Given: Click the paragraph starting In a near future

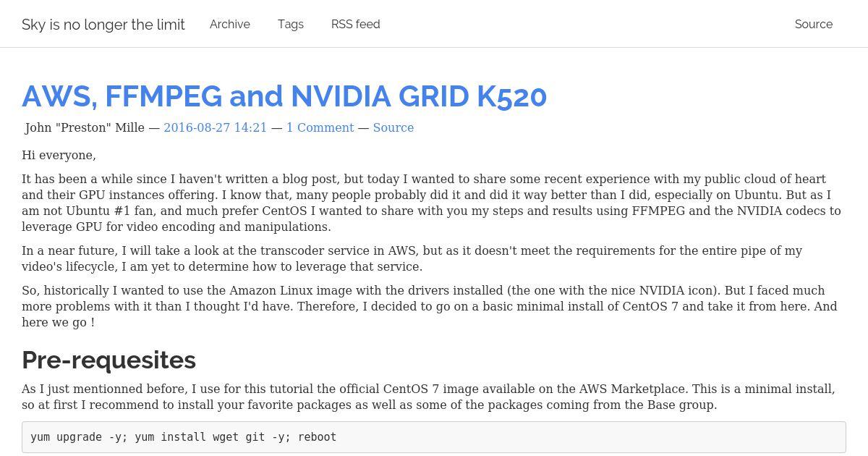Looking at the screenshot, I should [412, 258].
